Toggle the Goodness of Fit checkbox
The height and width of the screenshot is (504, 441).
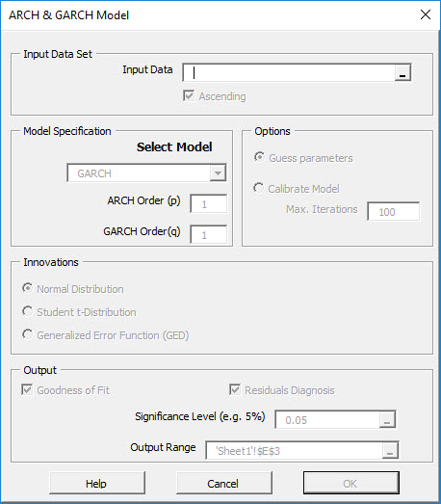click(x=27, y=389)
